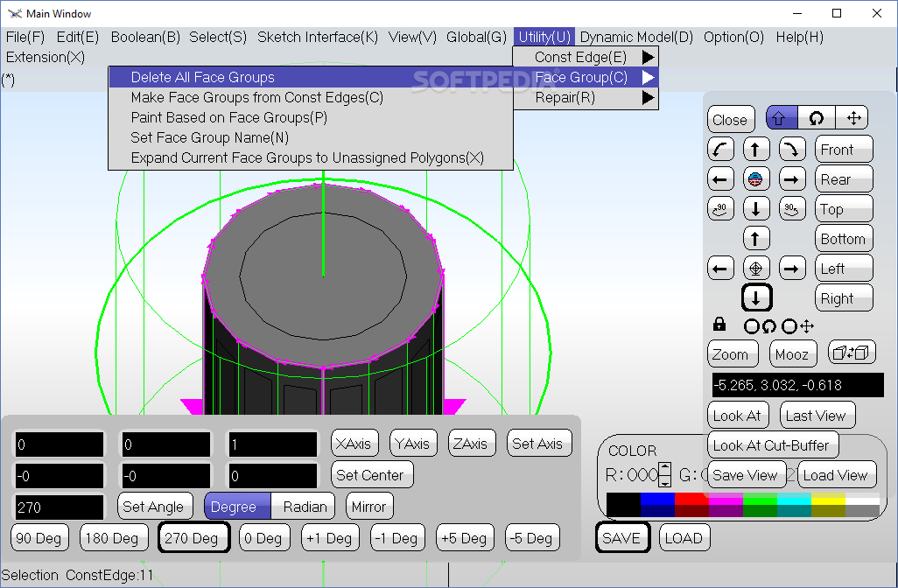Close the Utility(U) menu
This screenshot has height=588, width=898.
[x=544, y=38]
